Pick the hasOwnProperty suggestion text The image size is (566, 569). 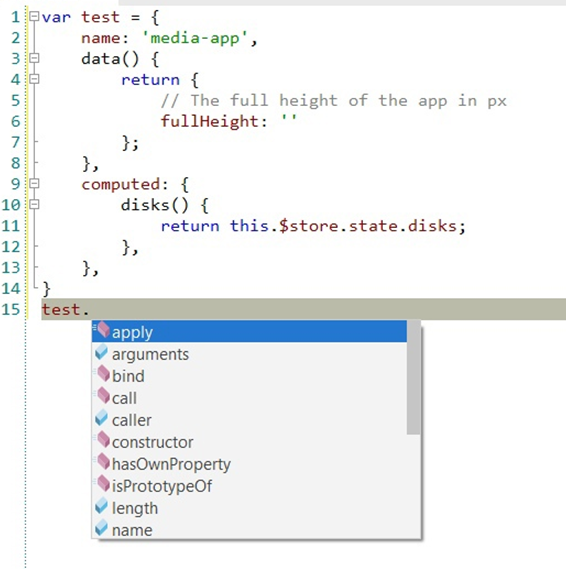pos(171,464)
